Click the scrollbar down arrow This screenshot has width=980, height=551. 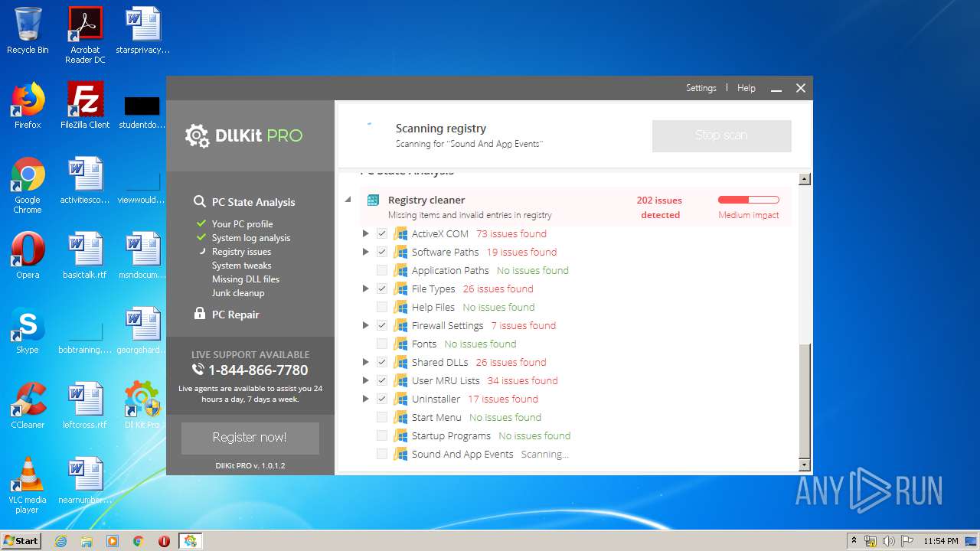click(804, 465)
